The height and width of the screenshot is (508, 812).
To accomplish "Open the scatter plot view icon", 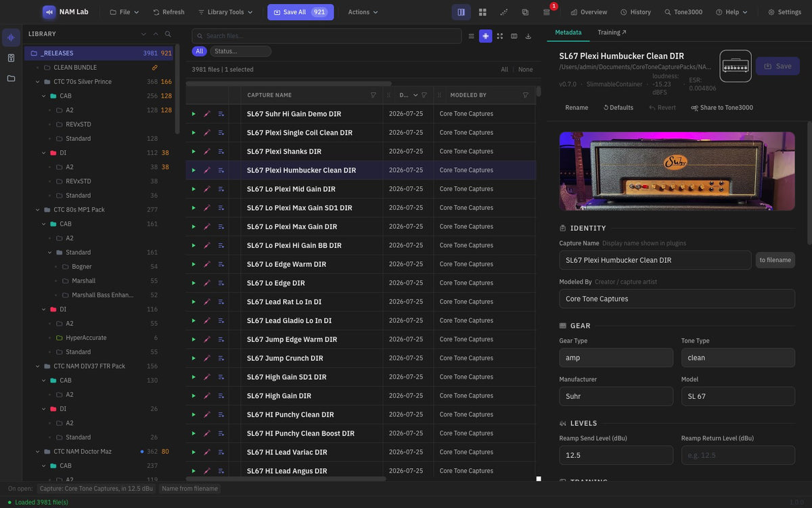I will (x=504, y=12).
